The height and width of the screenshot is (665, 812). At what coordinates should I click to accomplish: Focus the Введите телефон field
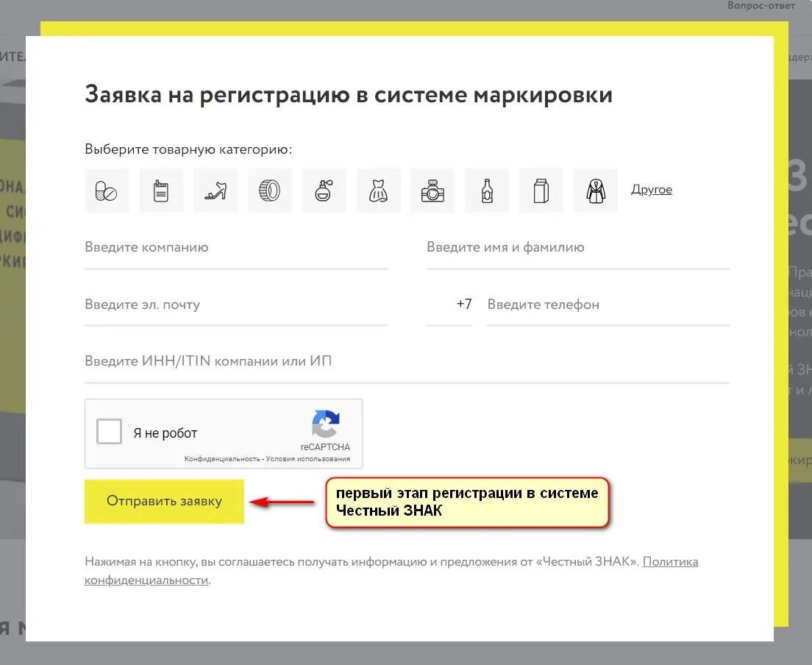(x=608, y=307)
